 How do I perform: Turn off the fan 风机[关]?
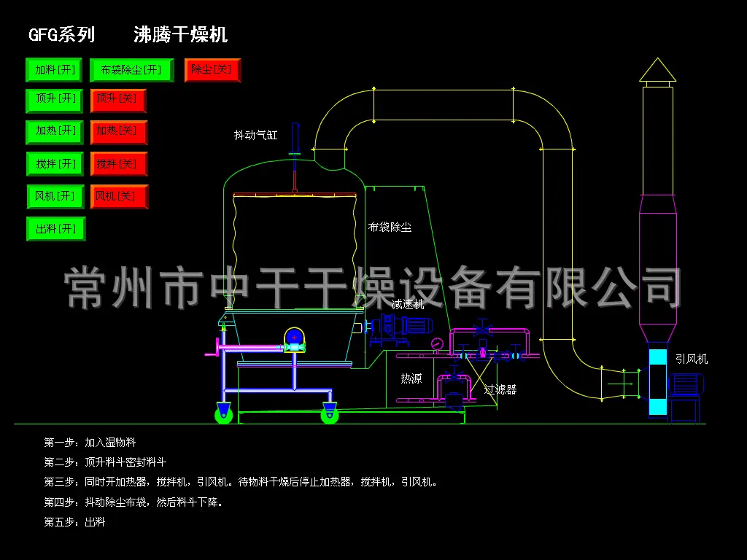(119, 196)
